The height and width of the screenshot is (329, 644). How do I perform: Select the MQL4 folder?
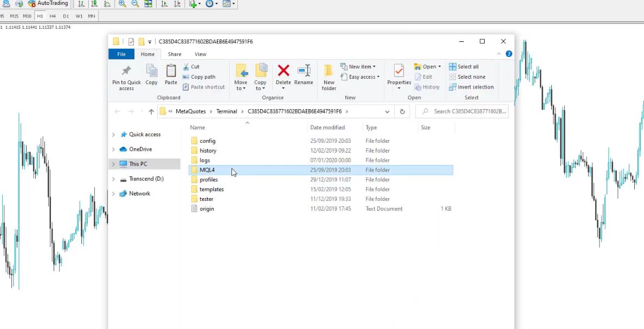point(207,170)
